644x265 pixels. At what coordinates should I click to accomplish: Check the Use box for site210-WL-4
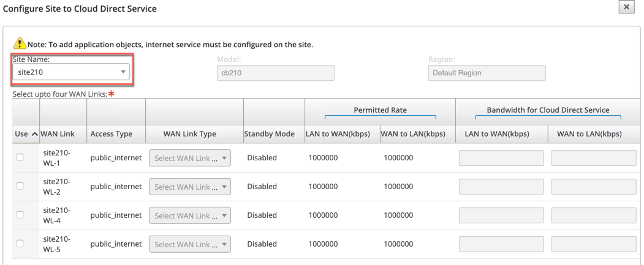(x=20, y=215)
